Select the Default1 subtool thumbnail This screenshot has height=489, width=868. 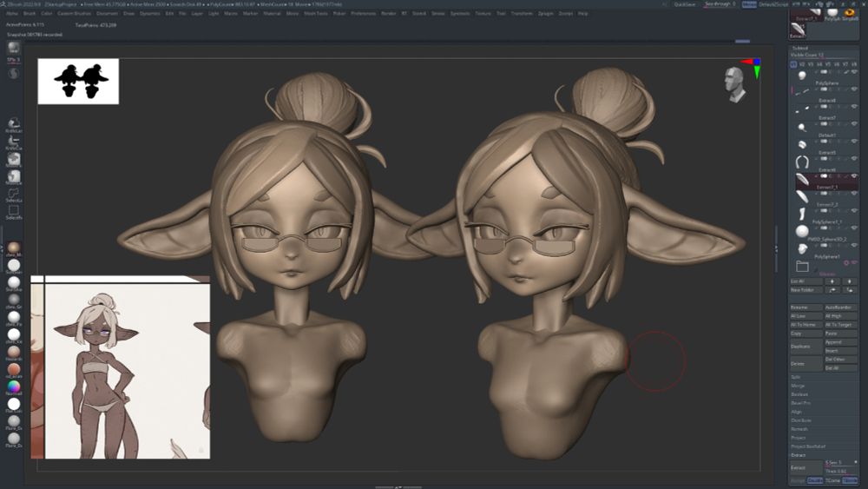click(801, 128)
